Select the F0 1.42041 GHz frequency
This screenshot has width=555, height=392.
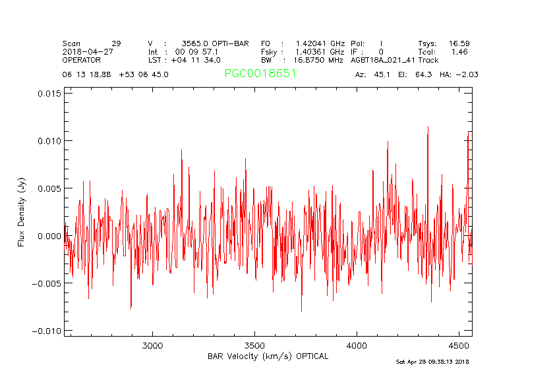pyautogui.click(x=303, y=43)
